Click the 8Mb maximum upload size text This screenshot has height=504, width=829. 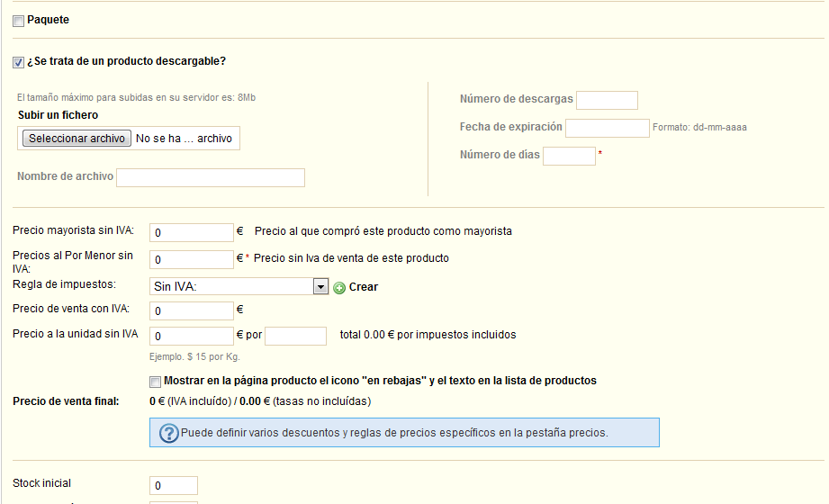[137, 98]
